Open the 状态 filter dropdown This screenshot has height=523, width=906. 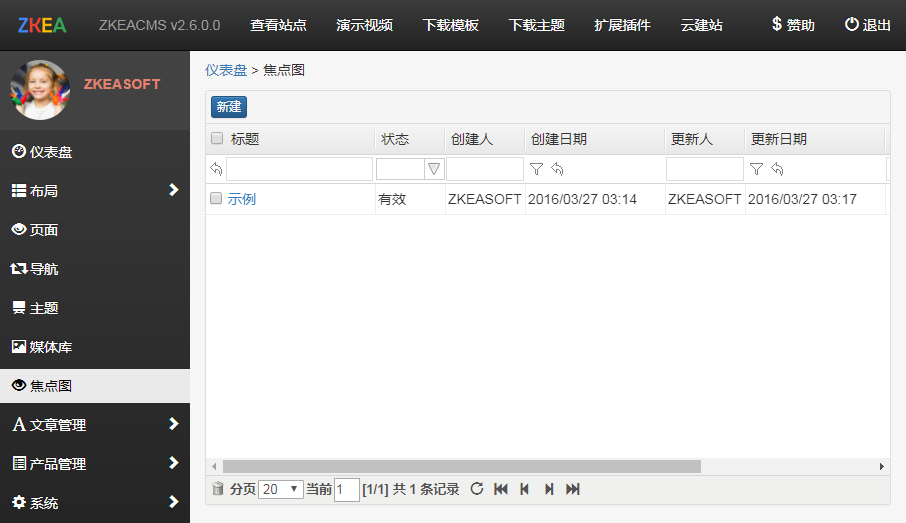click(434, 169)
